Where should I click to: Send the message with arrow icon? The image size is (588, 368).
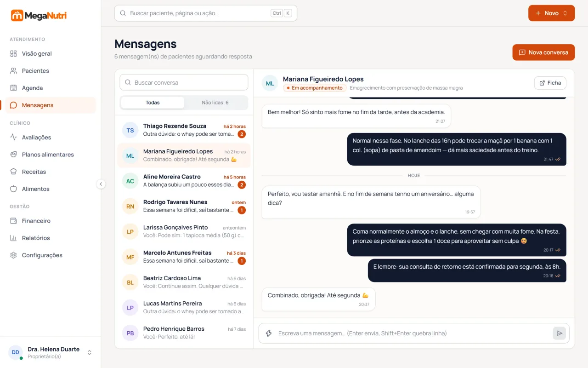tap(559, 333)
